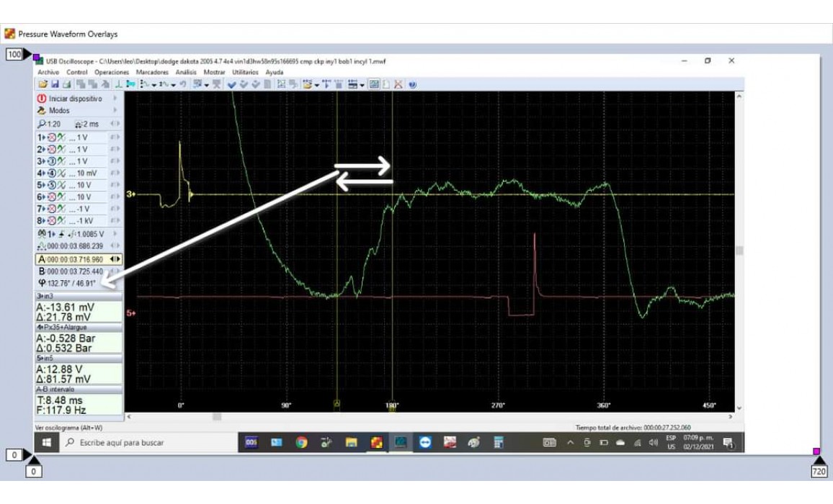Image resolution: width=833 pixels, height=504 pixels.
Task: Open Google Chrome from the taskbar
Action: click(x=301, y=443)
